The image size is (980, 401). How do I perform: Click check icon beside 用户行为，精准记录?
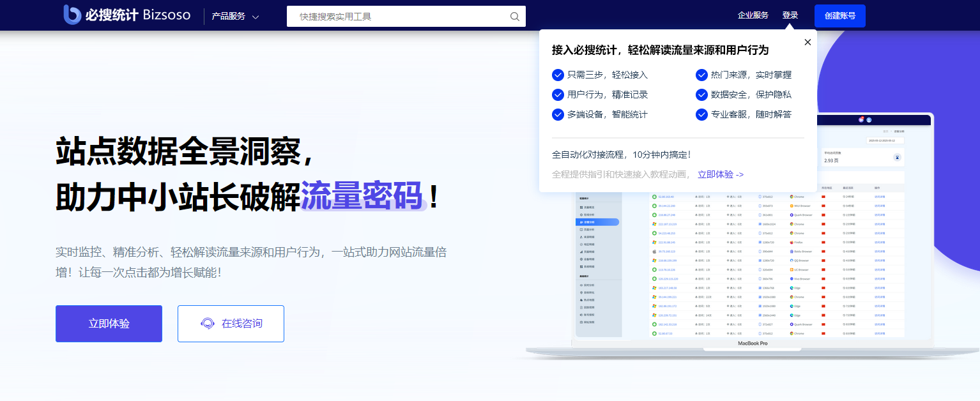[558, 95]
